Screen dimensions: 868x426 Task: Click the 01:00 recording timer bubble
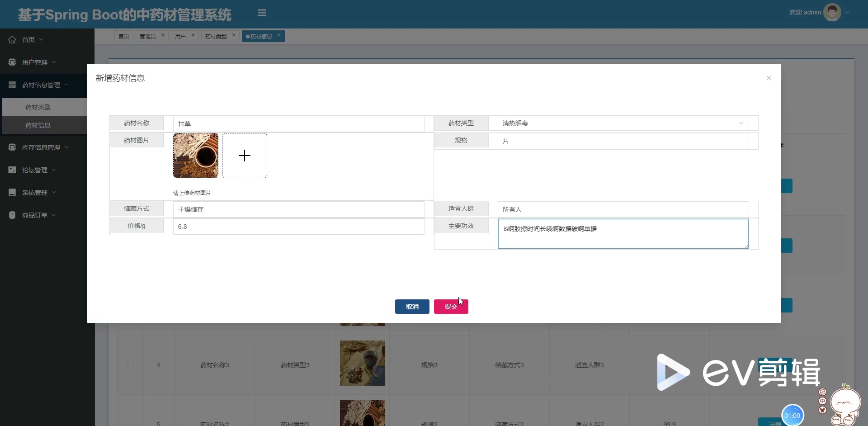click(793, 415)
